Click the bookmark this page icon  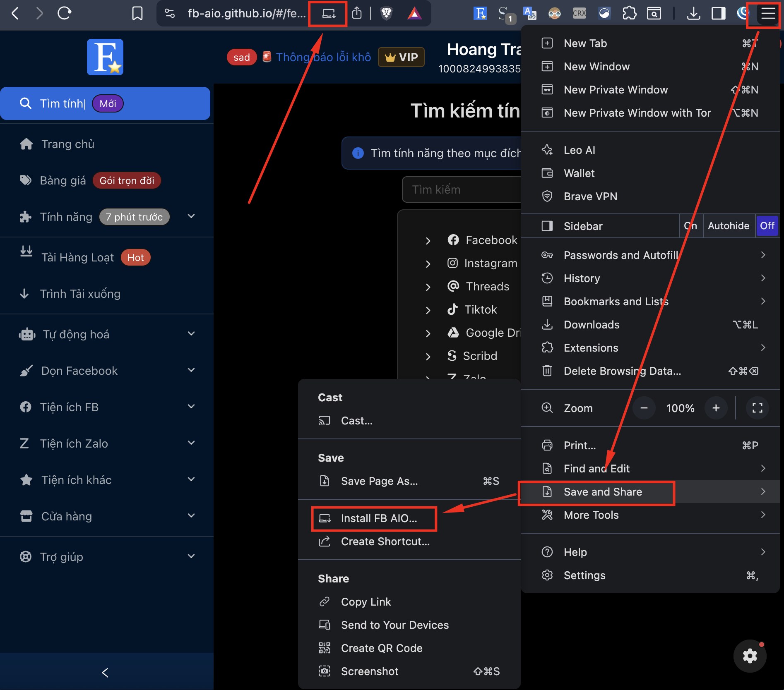coord(137,14)
